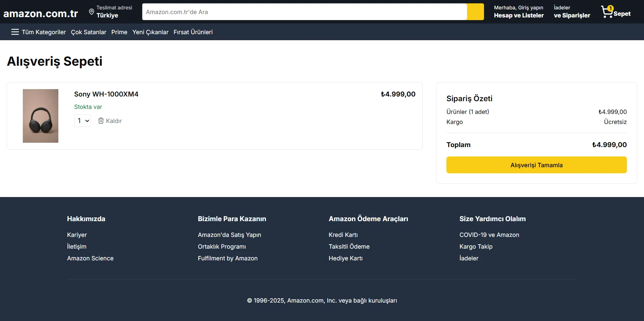Click Bizimle Para Kazanın heading
The height and width of the screenshot is (321, 644).
[x=232, y=219]
